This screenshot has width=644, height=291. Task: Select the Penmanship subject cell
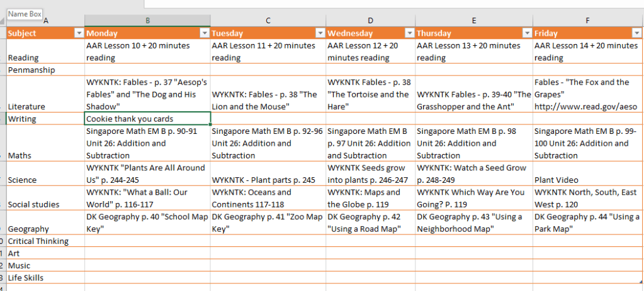(45, 70)
